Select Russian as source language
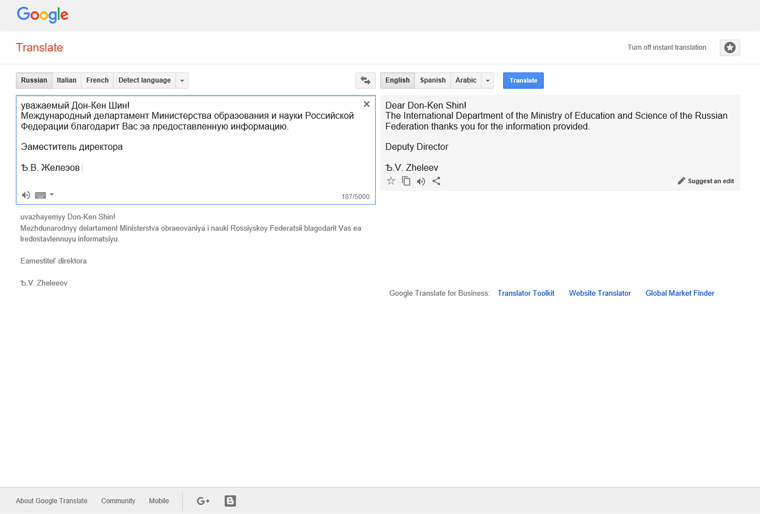The height and width of the screenshot is (514, 760). [x=34, y=80]
